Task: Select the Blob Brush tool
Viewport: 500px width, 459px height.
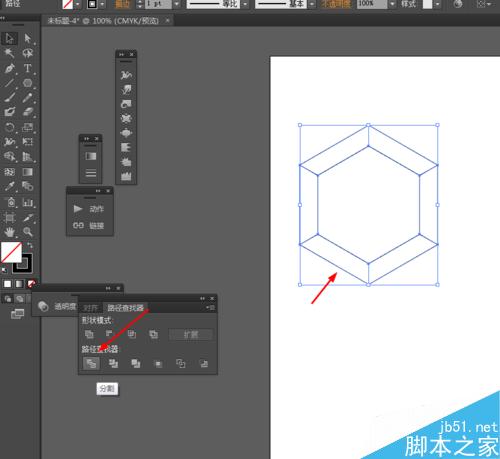Action: [9, 112]
